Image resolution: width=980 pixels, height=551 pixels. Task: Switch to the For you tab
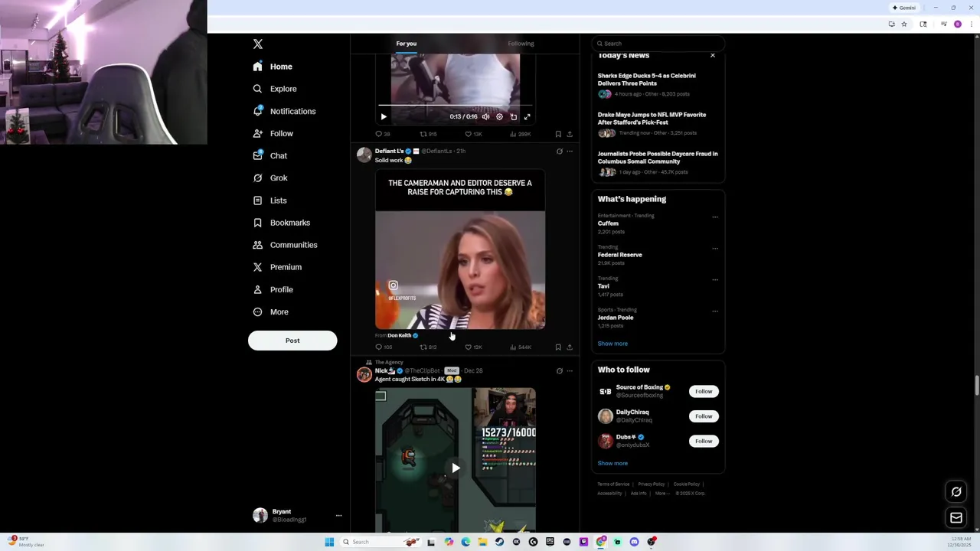click(407, 44)
